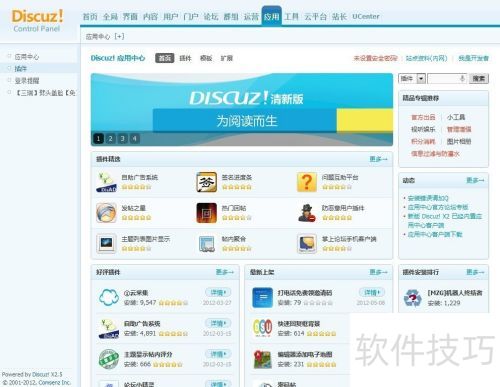
Task: Switch to the 插件 tab in 应用中心
Action: (x=185, y=58)
